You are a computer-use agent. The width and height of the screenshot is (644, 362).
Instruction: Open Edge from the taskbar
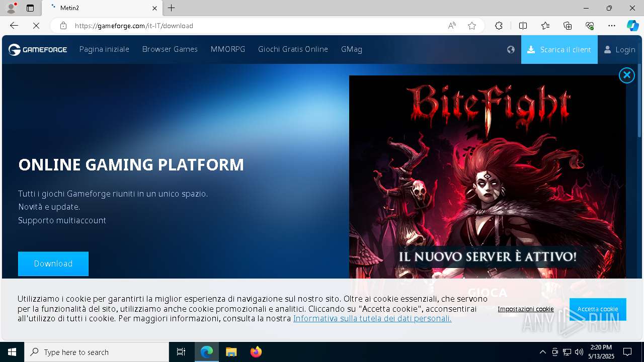[207, 352]
